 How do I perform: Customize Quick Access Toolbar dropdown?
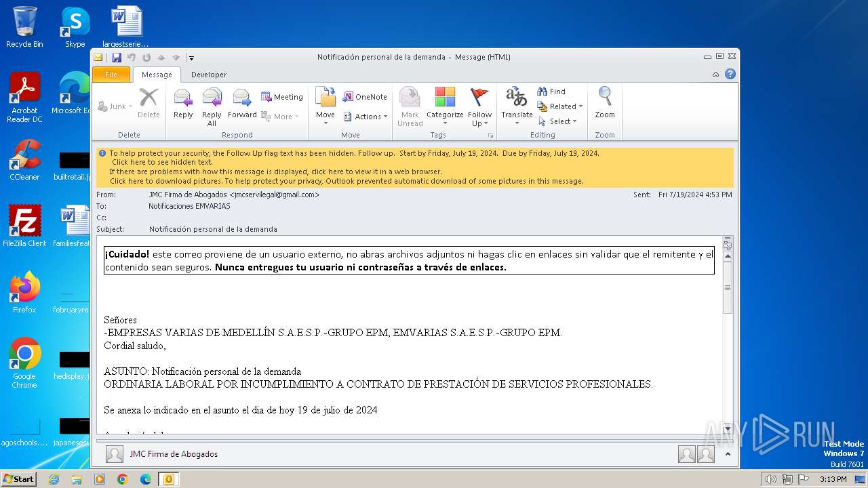point(191,58)
